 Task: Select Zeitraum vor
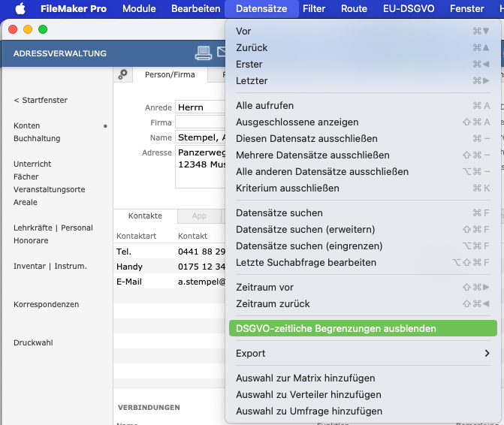363,287
